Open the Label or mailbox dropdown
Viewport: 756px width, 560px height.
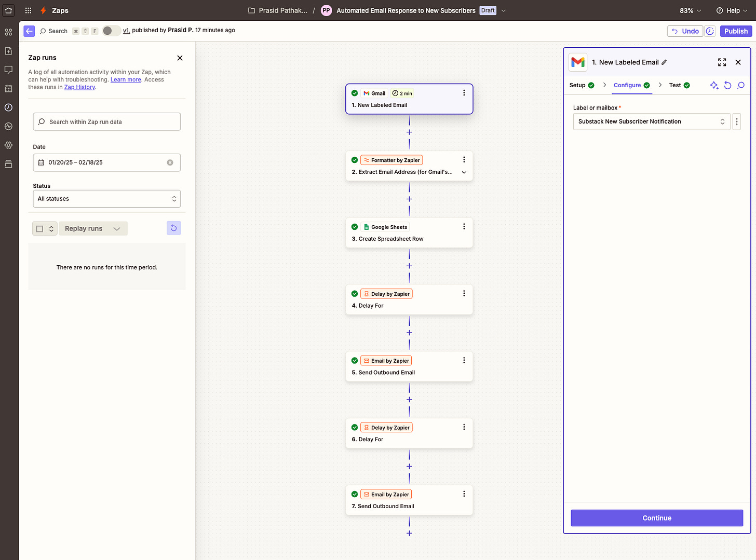(x=652, y=121)
